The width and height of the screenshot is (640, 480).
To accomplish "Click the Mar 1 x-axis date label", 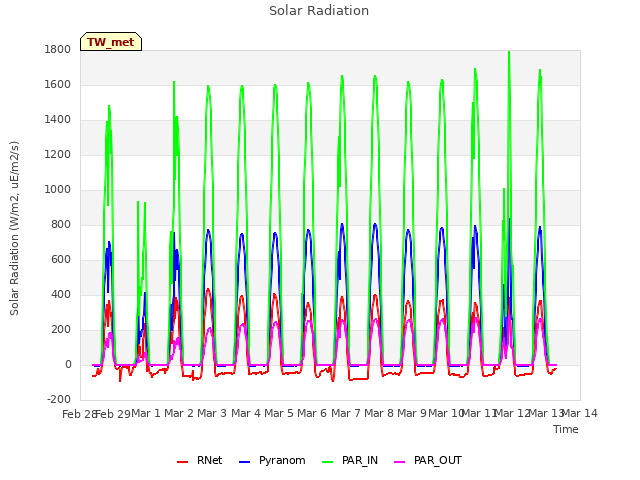I will click(146, 413).
